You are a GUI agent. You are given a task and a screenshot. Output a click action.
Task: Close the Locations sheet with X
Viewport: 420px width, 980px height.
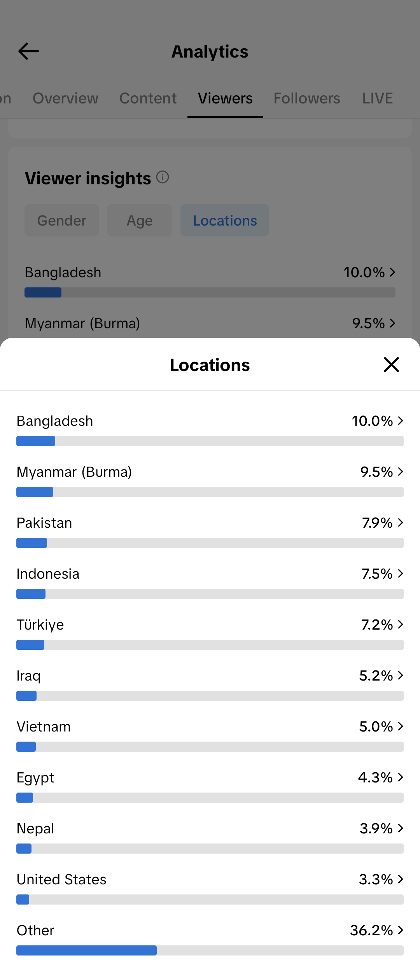pyautogui.click(x=391, y=365)
